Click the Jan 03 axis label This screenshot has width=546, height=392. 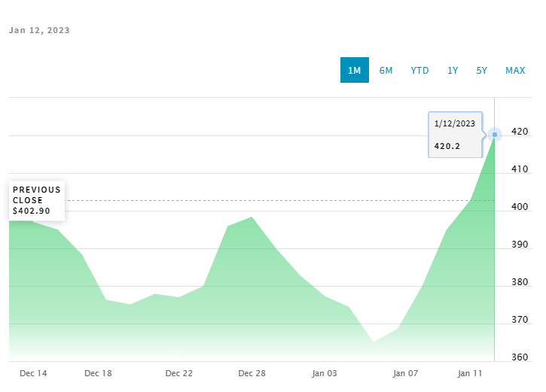click(325, 373)
